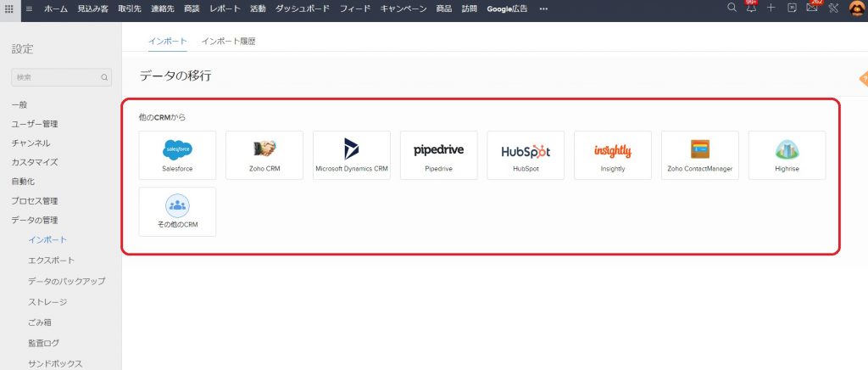Click the orange help tag at right edge
Image resolution: width=868 pixels, height=370 pixels.
coord(864,79)
